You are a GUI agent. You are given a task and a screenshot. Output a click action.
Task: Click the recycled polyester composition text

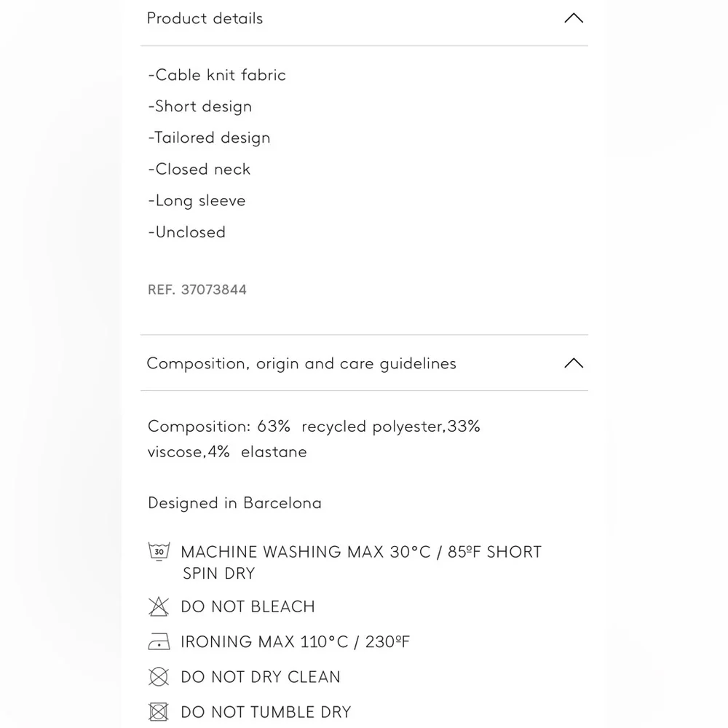click(x=372, y=427)
